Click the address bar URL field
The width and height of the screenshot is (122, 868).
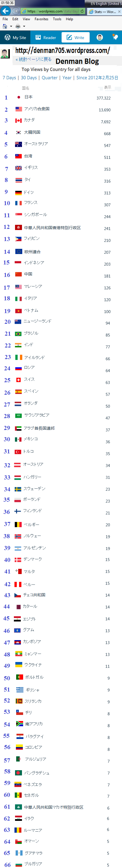coord(53,11)
